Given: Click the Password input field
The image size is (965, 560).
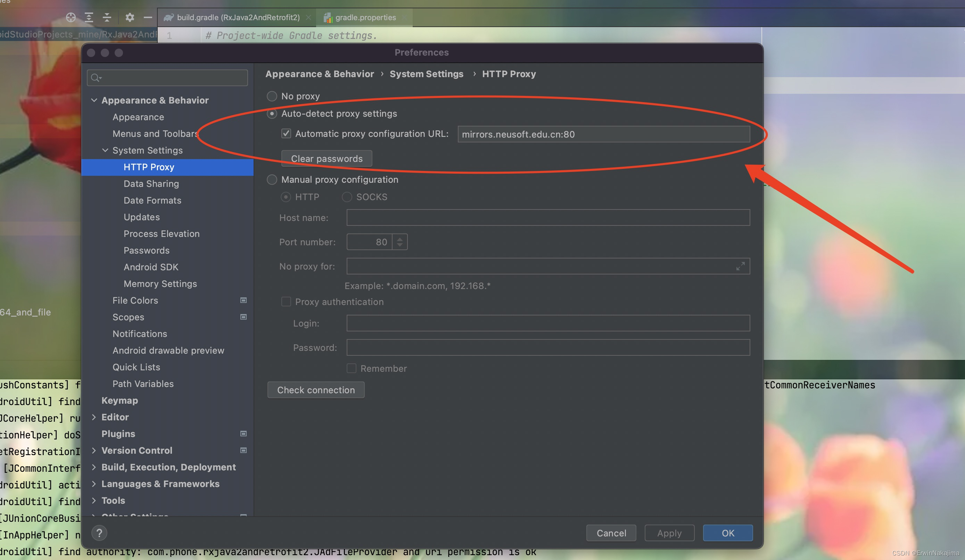Looking at the screenshot, I should [549, 347].
